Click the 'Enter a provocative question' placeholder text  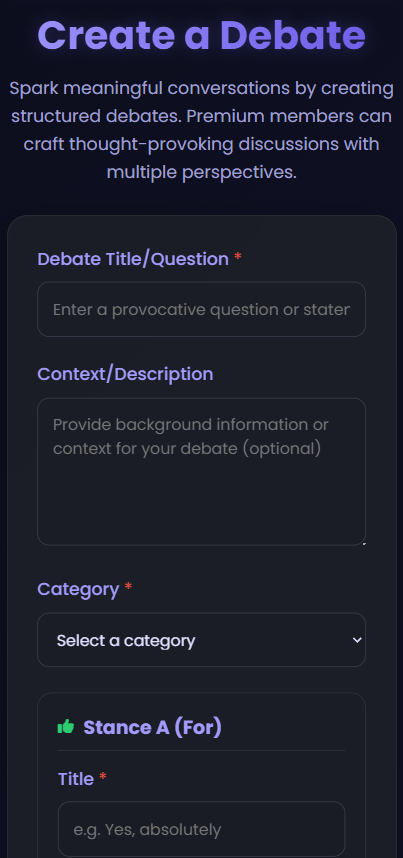pos(202,310)
